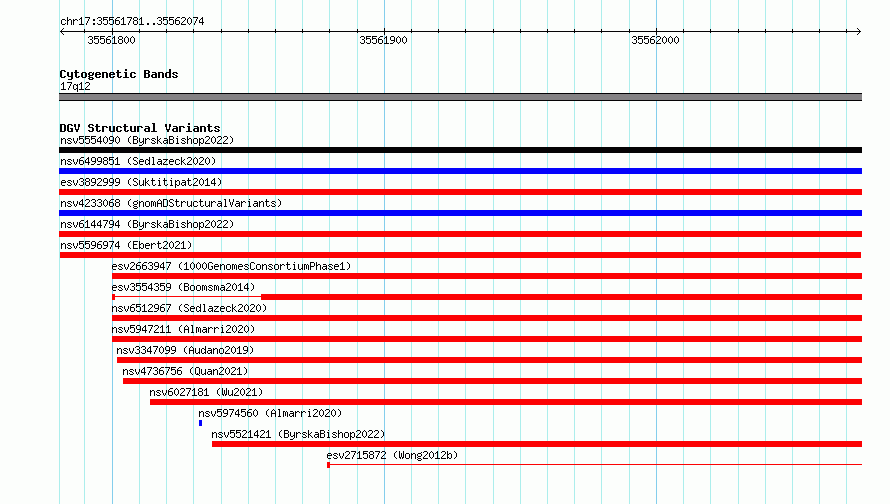Viewport: 890px width, 504px height.
Task: Open the nsv6499851 (Sedlazeck2020) label
Action: pyautogui.click(x=138, y=161)
